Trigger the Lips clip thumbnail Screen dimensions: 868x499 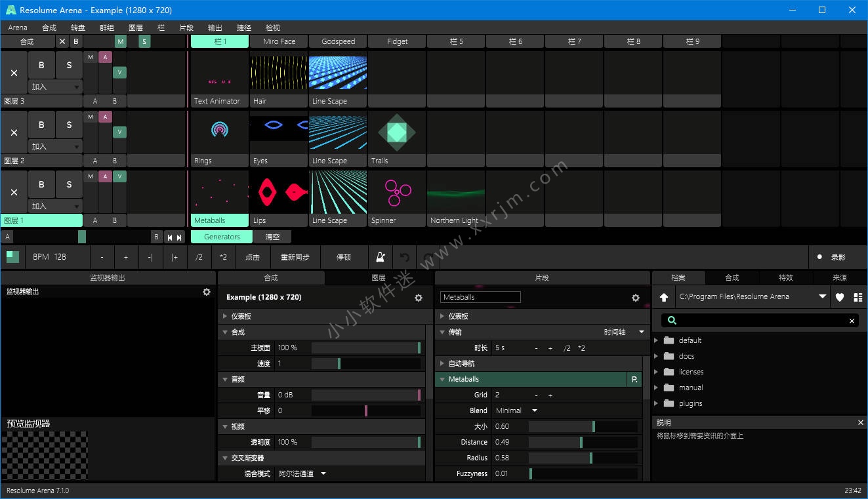(279, 192)
